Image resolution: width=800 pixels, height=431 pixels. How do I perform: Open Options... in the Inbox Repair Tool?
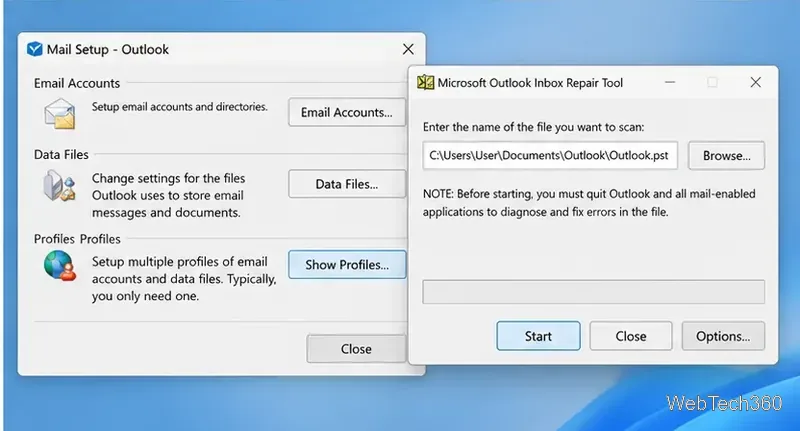(x=723, y=336)
